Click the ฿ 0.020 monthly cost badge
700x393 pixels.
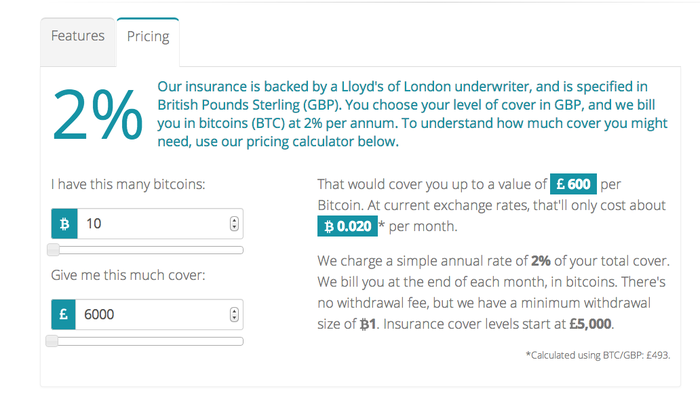(x=347, y=226)
